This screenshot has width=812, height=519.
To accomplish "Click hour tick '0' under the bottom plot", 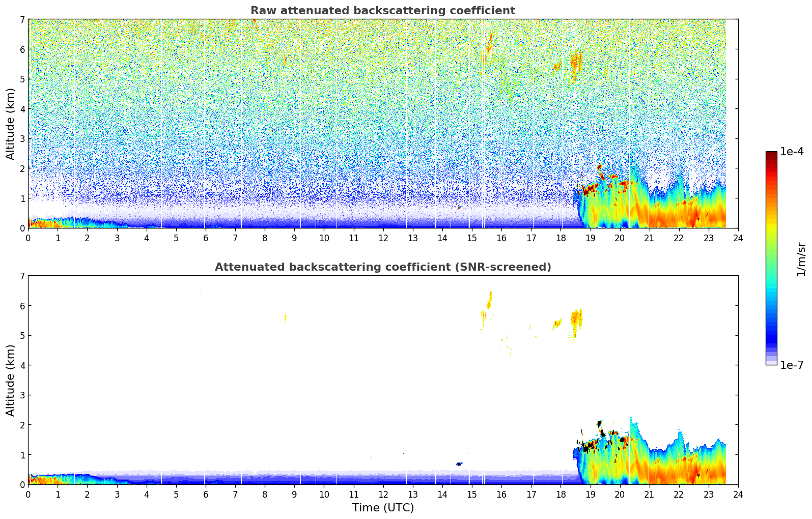I will (x=28, y=494).
